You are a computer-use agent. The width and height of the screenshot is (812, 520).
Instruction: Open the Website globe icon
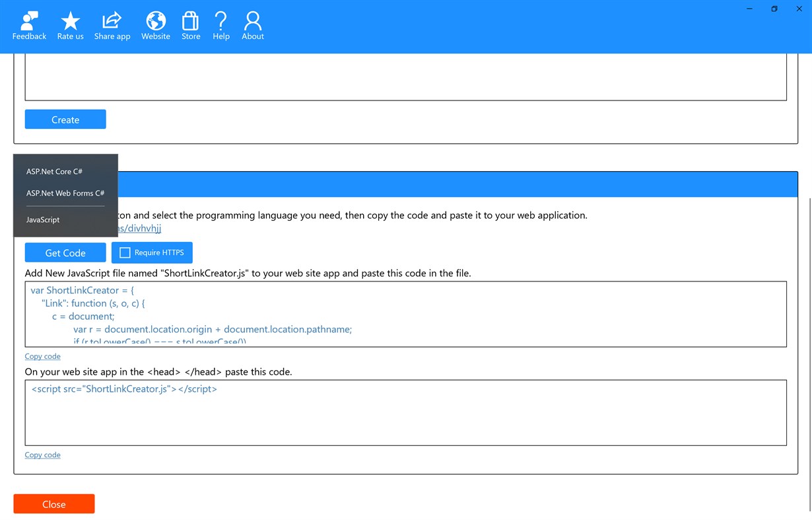pos(156,26)
